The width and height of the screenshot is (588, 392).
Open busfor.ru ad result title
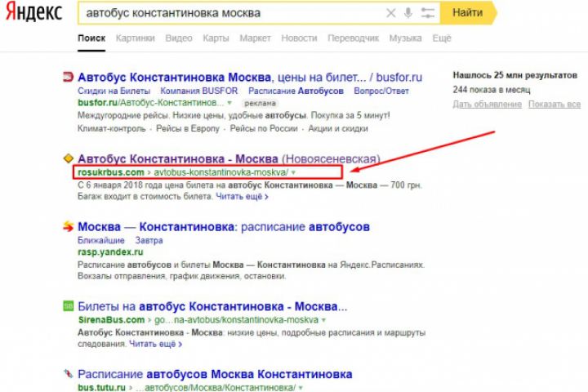[250, 78]
